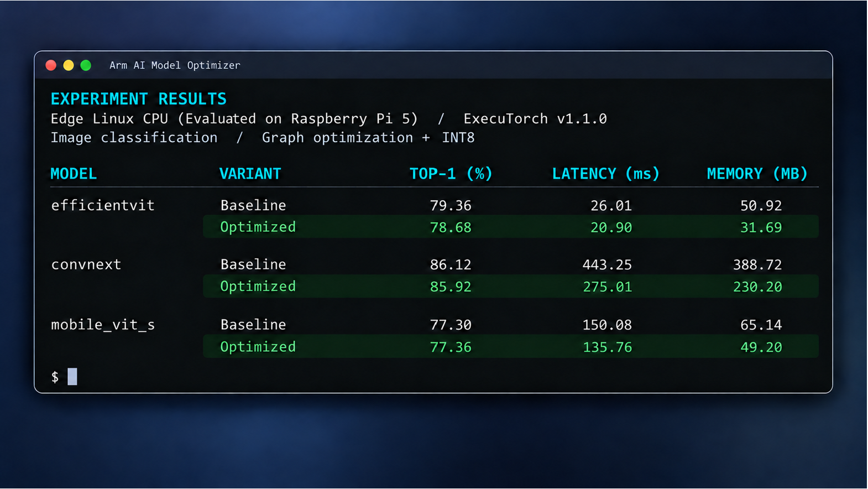Click the LATENCY (ms) column header
Image resolution: width=868 pixels, height=489 pixels.
(x=606, y=174)
